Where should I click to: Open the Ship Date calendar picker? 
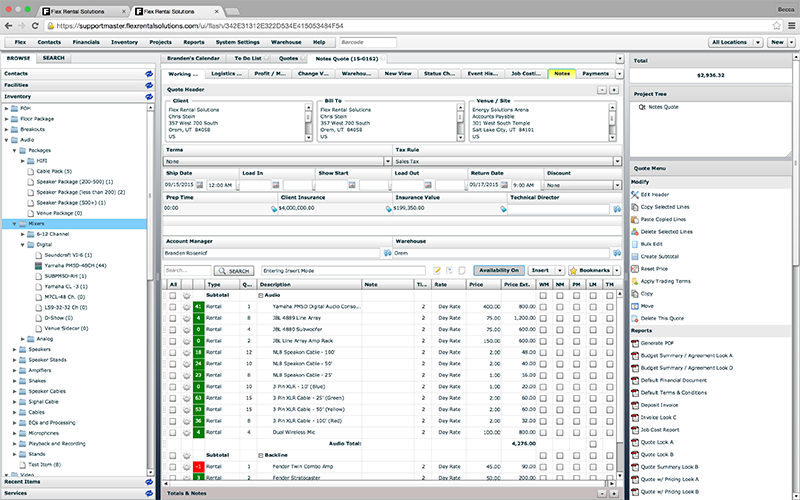point(199,185)
